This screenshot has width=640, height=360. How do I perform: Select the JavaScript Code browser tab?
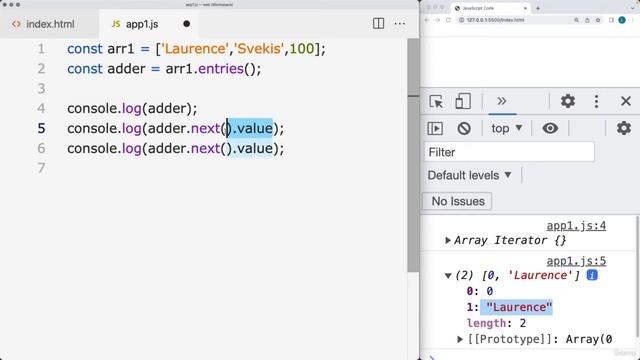[x=491, y=8]
